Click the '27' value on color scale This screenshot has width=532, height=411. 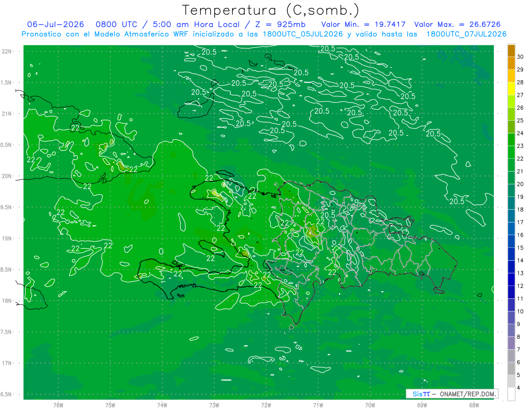pyautogui.click(x=520, y=95)
